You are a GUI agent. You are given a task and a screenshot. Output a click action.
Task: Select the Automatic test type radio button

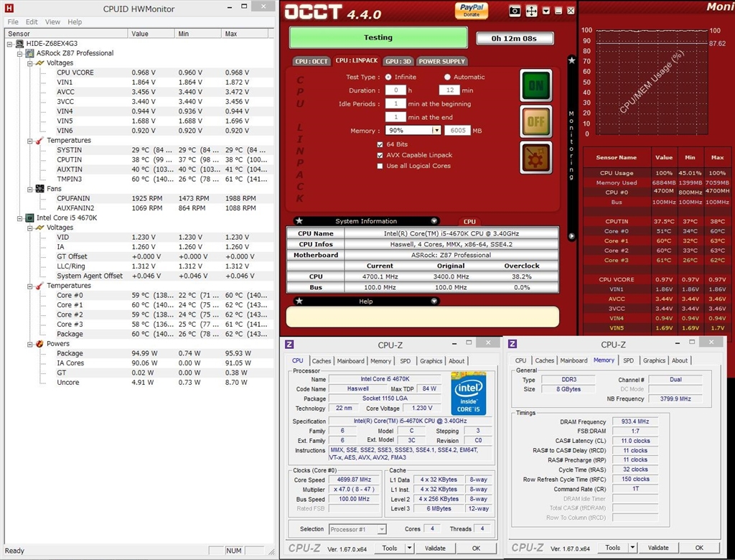(x=447, y=77)
